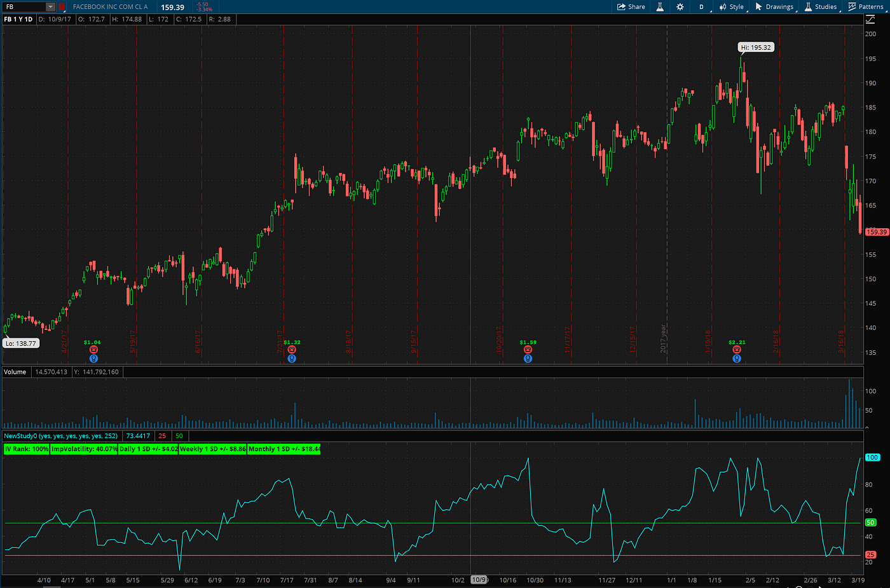Click the 'Monthly 1 SD' green label
Image resolution: width=890 pixels, height=588 pixels.
[x=284, y=449]
